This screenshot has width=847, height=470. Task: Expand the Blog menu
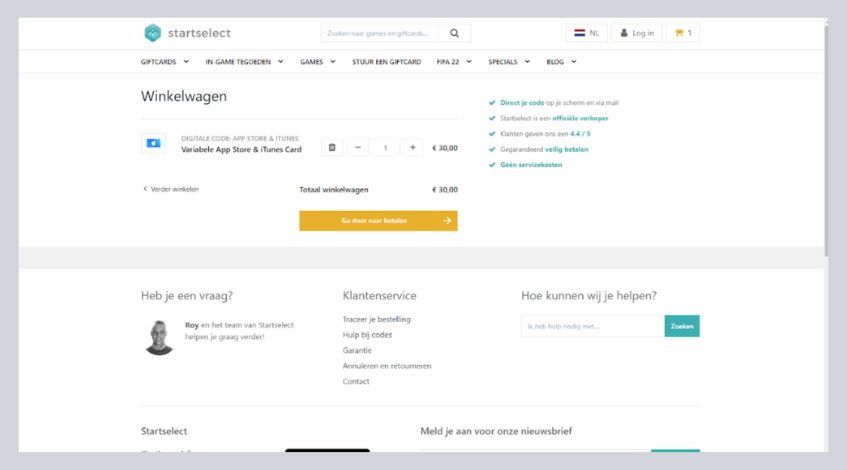tap(561, 62)
